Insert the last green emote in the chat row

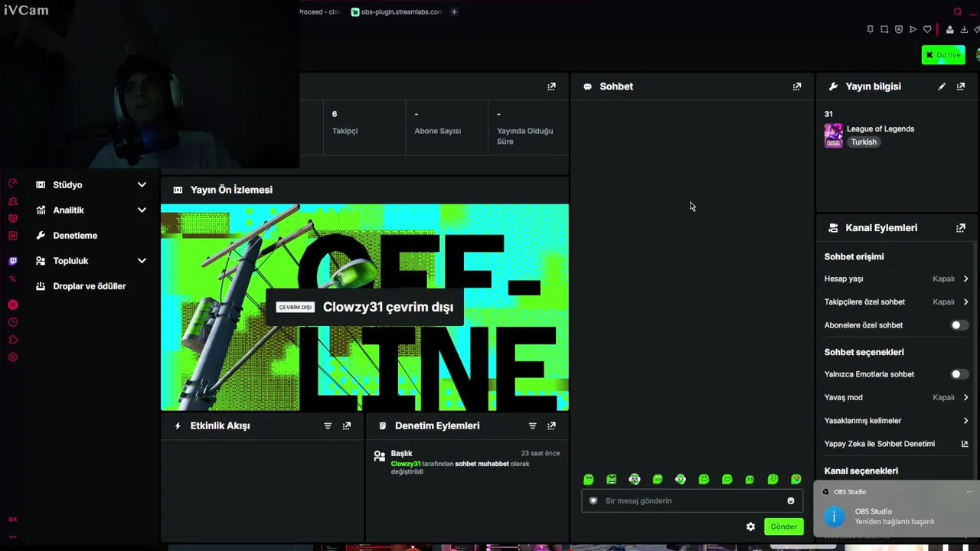click(x=796, y=479)
